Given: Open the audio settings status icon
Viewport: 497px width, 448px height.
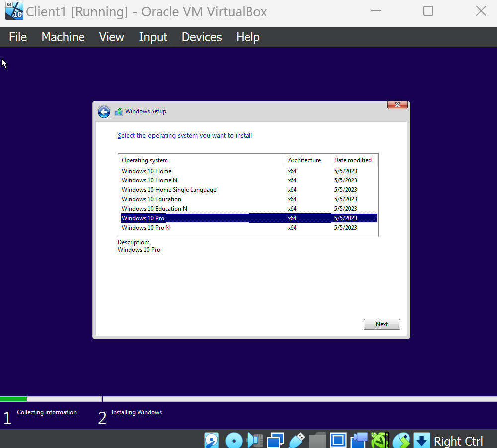Looking at the screenshot, I should point(255,440).
